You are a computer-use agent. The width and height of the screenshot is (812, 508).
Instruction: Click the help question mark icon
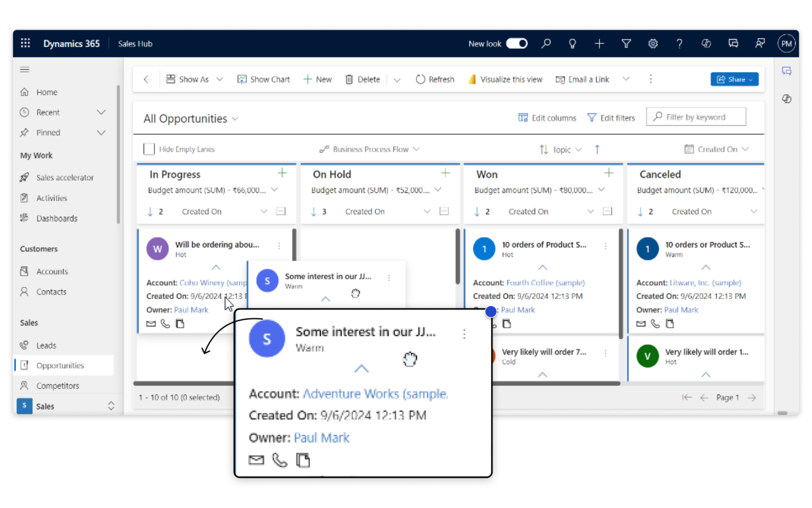click(x=679, y=44)
